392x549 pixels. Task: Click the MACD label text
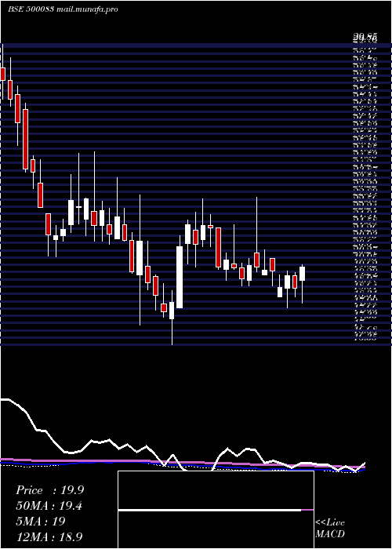point(330,534)
